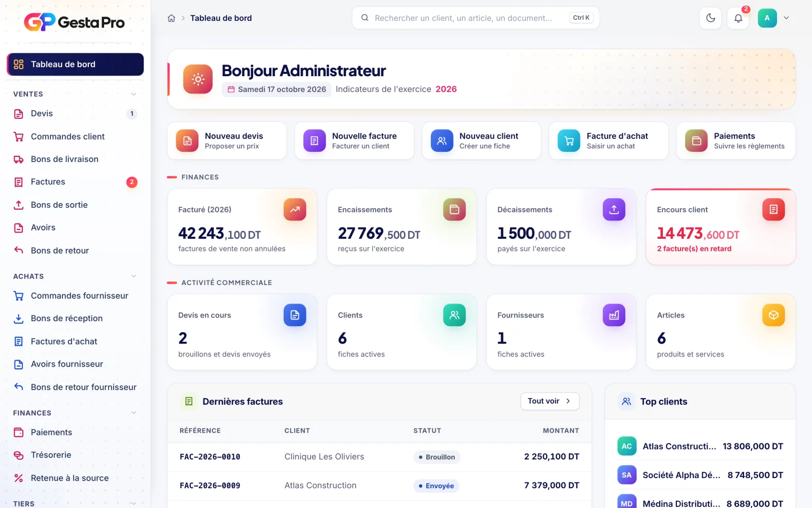The width and height of the screenshot is (812, 508).
Task: Toggle dark mode with the moon icon
Action: (710, 18)
